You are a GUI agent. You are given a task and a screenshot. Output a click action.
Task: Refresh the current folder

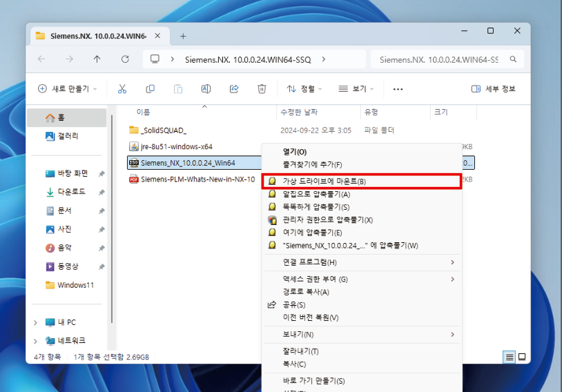click(125, 59)
